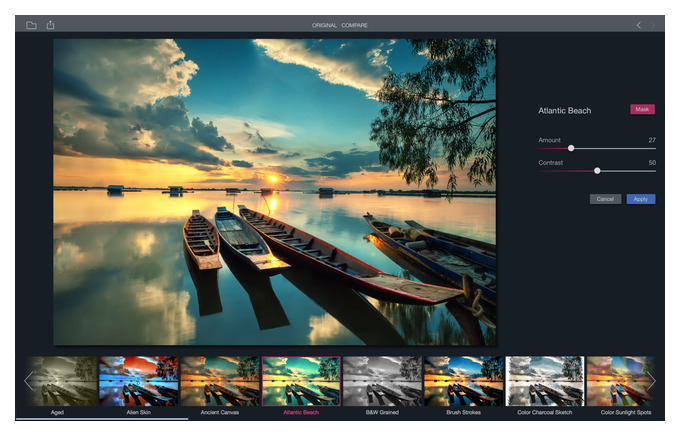Viewport: 680px width, 436px height.
Task: Select Color Charcoal Sketch thumbnail
Action: click(545, 381)
